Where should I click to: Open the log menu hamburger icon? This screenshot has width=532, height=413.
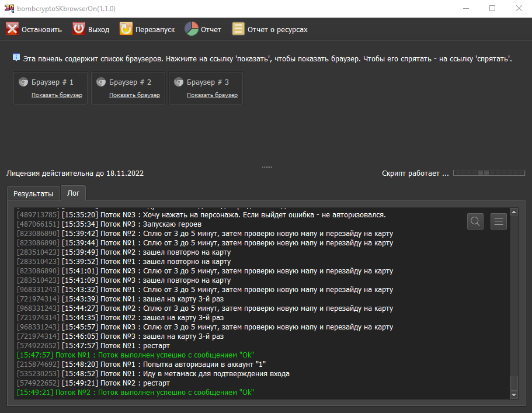(499, 221)
